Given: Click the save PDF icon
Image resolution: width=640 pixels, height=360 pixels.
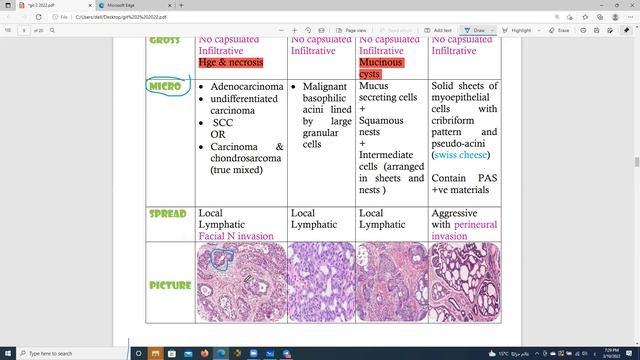Looking at the screenshot, I should (597, 30).
